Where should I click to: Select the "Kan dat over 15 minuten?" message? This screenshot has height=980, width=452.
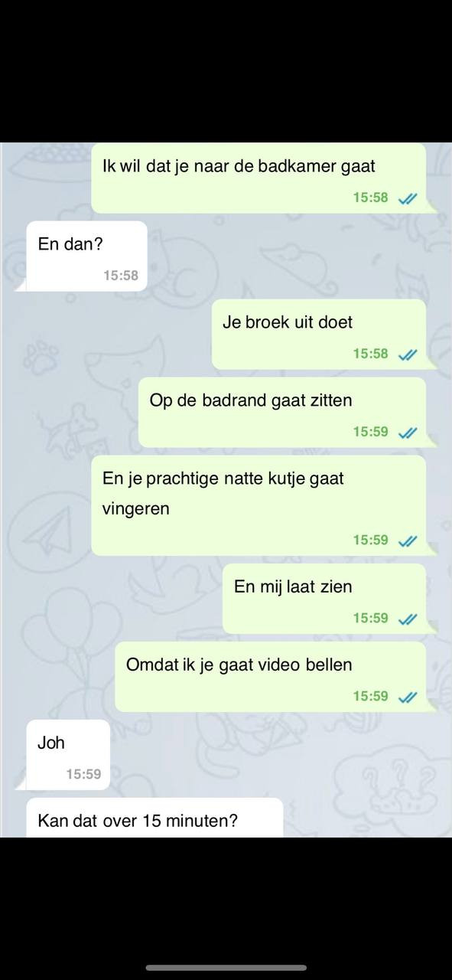[154, 818]
